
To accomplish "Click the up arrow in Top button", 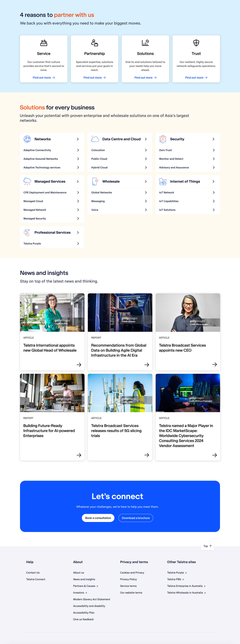I will [210, 546].
